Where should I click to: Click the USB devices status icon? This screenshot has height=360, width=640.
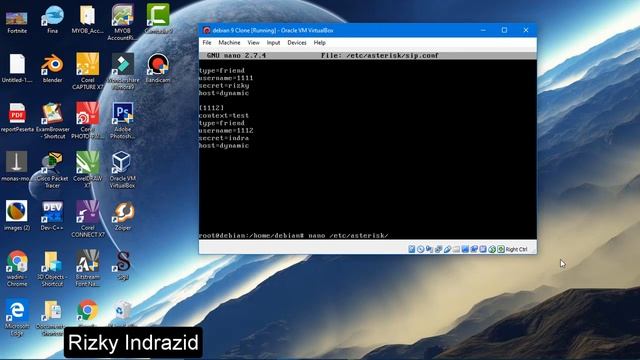[x=447, y=249]
